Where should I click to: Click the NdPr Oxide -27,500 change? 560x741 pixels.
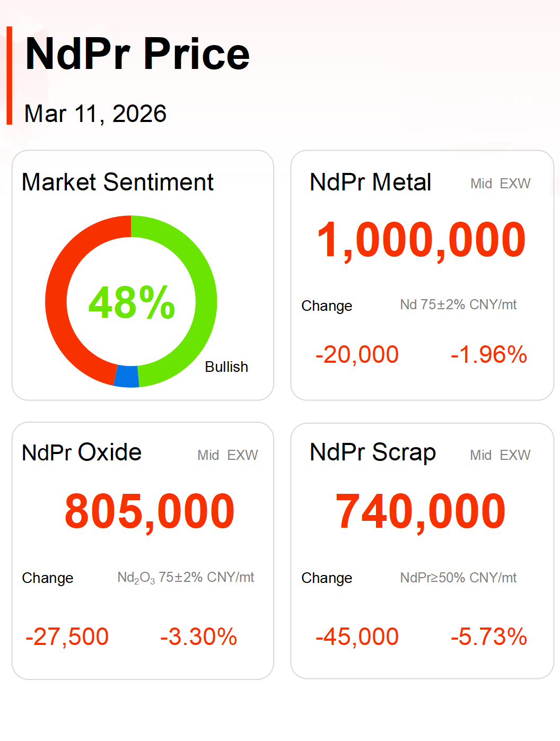(67, 637)
